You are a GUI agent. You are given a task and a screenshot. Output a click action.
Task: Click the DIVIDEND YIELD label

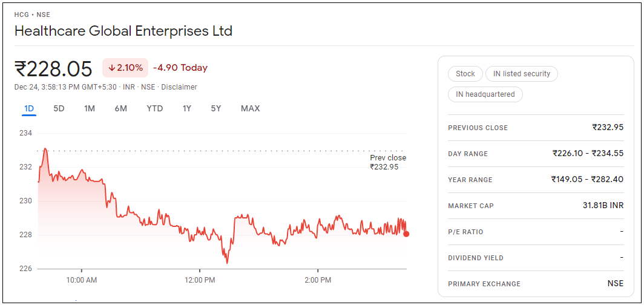coord(476,258)
